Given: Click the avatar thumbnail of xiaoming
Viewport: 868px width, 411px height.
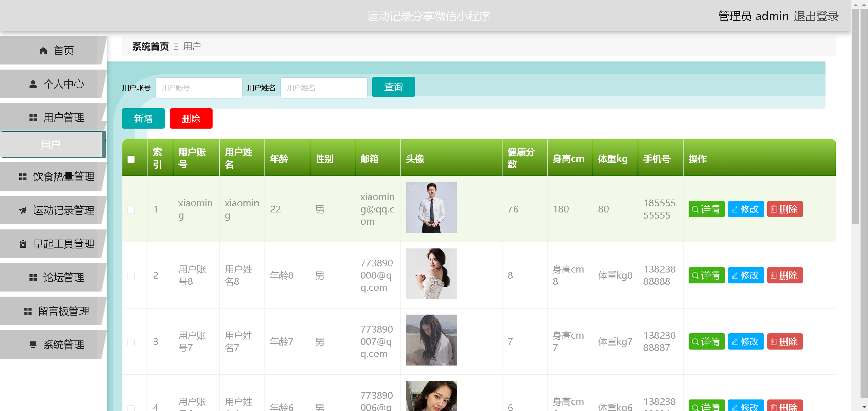Looking at the screenshot, I should coord(431,208).
